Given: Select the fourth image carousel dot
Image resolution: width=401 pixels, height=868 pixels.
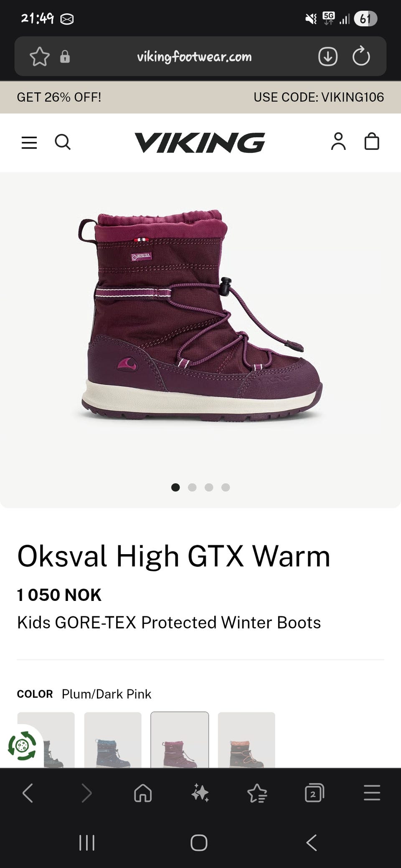Looking at the screenshot, I should point(226,487).
